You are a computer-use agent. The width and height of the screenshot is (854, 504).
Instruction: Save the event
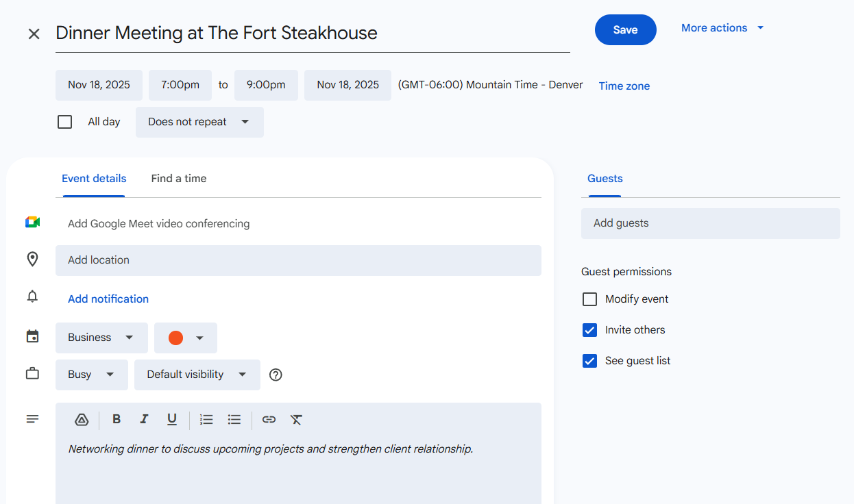625,30
